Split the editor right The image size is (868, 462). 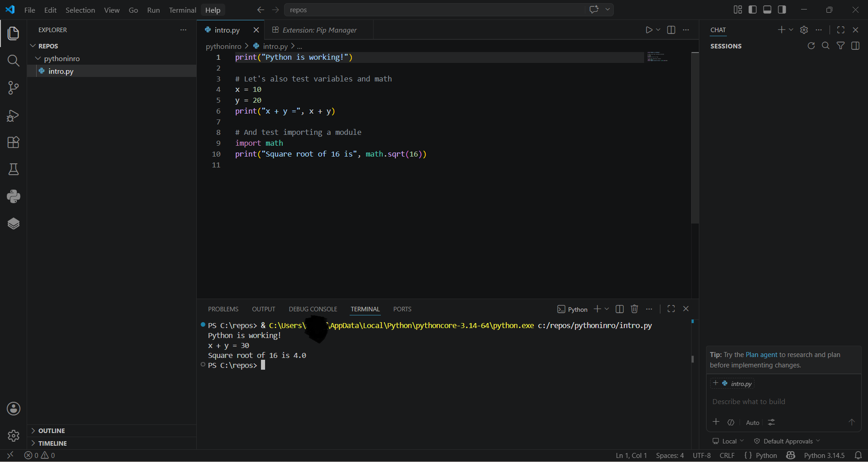[671, 30]
